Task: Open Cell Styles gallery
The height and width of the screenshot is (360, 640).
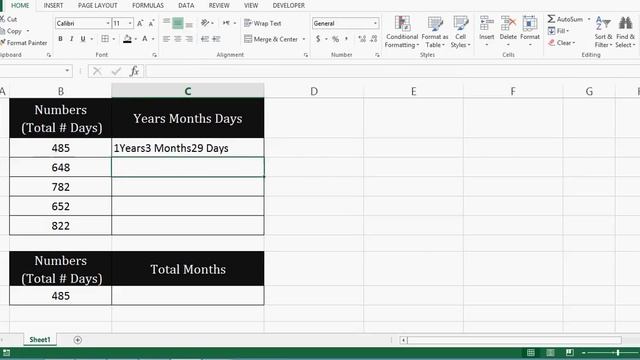Action: coord(460,32)
